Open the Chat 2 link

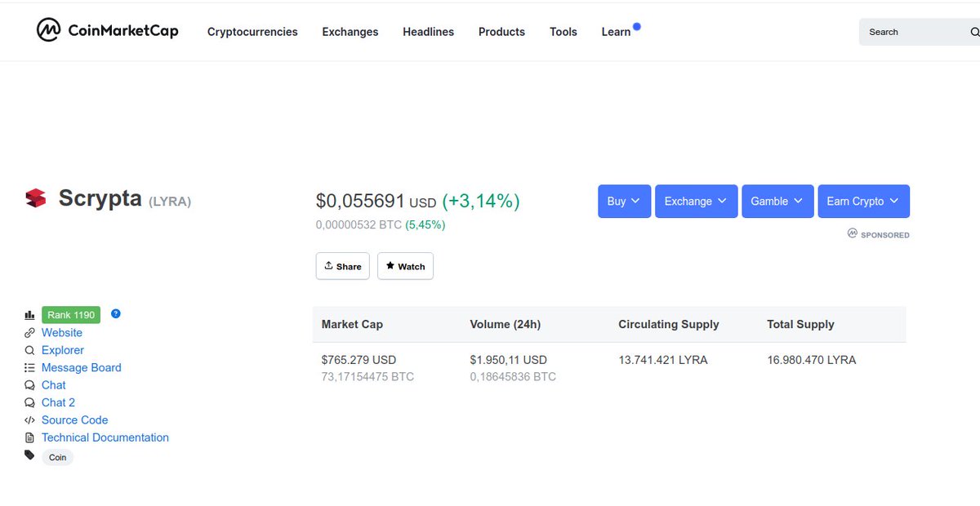point(58,402)
